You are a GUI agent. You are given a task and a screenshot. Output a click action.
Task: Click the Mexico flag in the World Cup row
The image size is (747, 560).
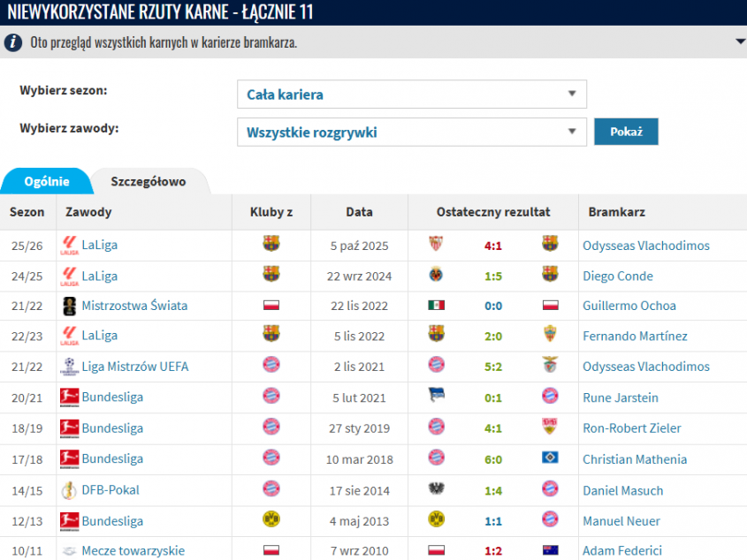click(436, 306)
